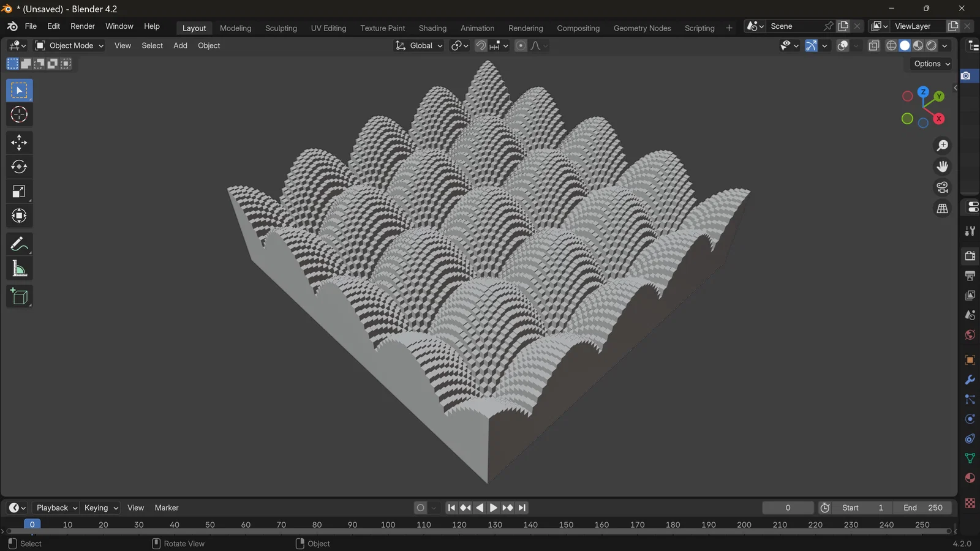The image size is (980, 551).
Task: Open the transform pivot point dropdown
Action: pyautogui.click(x=459, y=46)
